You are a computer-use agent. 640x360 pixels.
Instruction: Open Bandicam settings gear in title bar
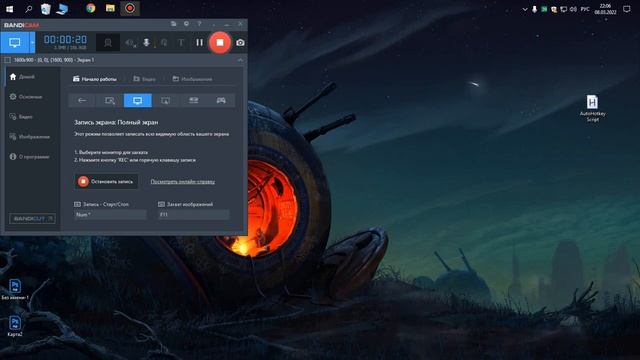(x=186, y=24)
